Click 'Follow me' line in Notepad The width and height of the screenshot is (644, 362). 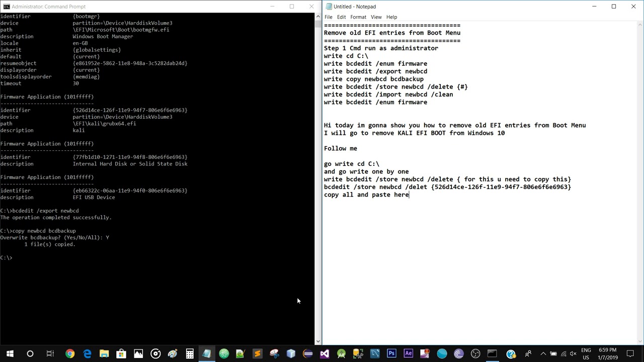click(341, 148)
